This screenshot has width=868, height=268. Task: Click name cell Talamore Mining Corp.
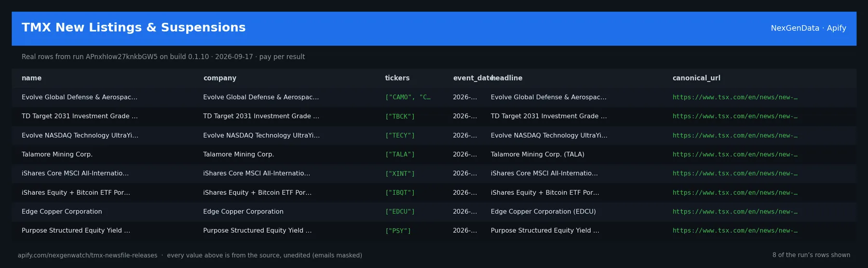(x=57, y=154)
